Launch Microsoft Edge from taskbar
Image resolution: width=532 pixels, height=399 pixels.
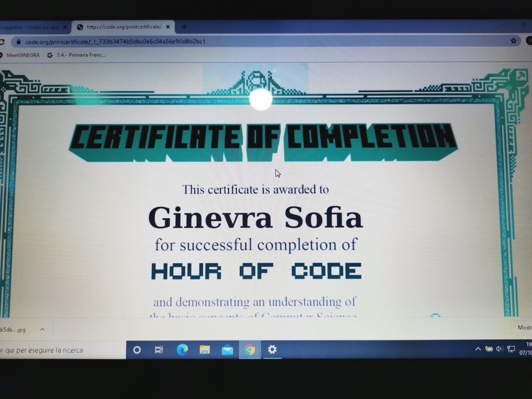coord(183,349)
